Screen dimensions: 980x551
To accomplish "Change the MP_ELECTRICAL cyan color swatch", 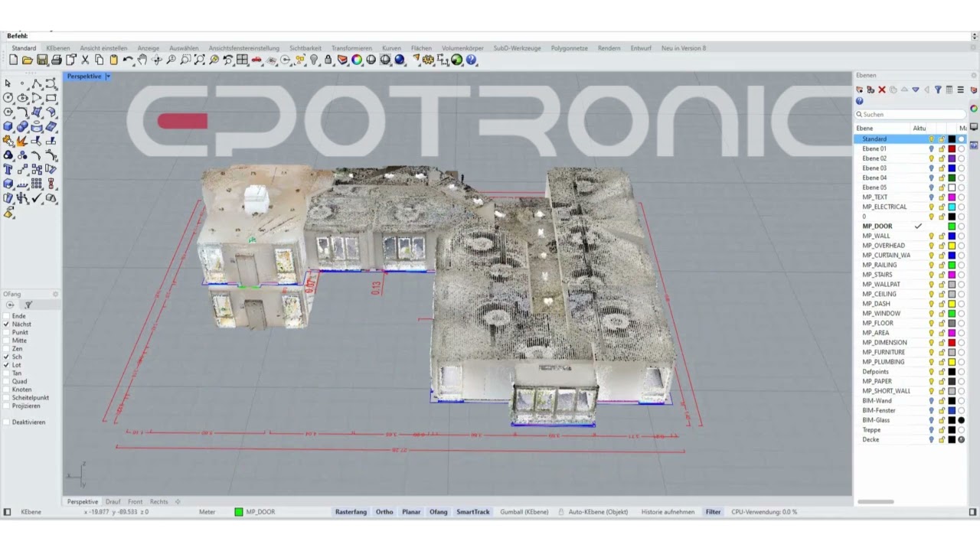I will tap(952, 207).
